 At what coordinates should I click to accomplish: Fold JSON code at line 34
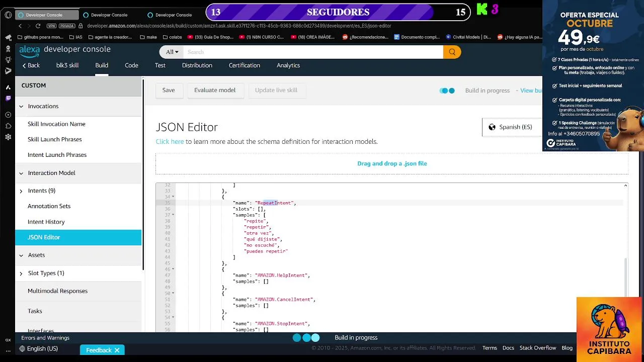coord(173,197)
